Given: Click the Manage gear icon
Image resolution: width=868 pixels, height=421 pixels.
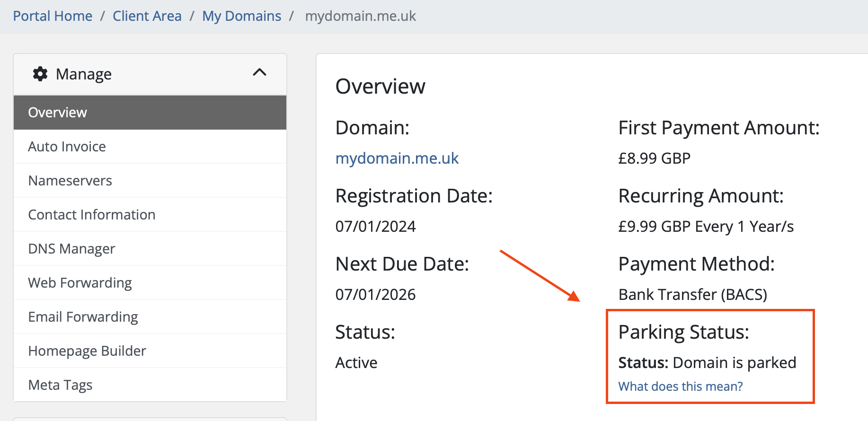Looking at the screenshot, I should click(x=40, y=74).
